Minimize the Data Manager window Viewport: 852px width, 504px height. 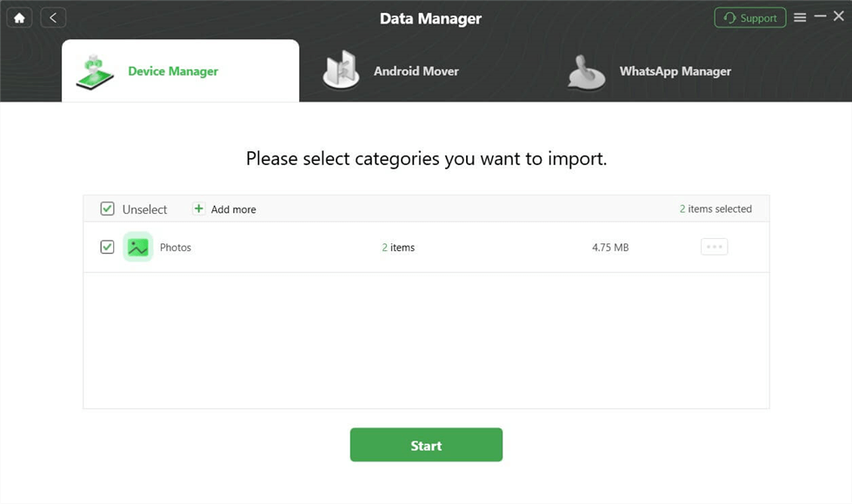point(820,17)
